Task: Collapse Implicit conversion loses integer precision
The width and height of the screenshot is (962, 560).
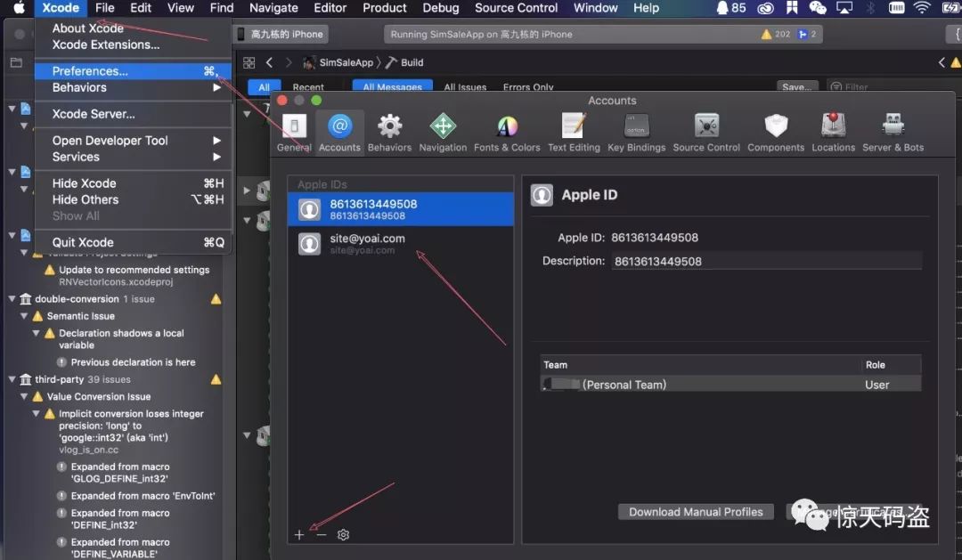Action: click(x=37, y=413)
